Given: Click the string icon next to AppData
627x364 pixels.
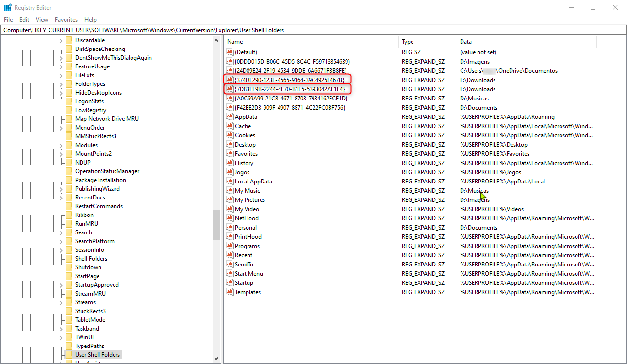Looking at the screenshot, I should [x=230, y=116].
